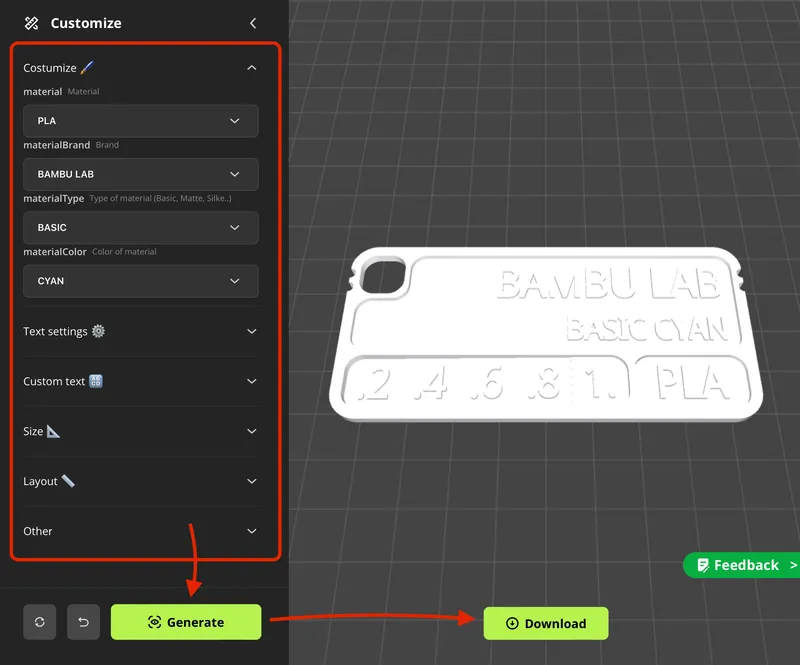
Task: Expand the Text settings section
Action: pos(140,331)
